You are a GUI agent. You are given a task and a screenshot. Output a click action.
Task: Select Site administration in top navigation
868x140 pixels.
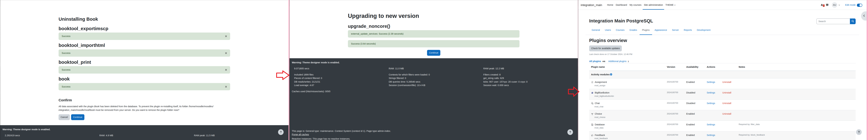point(653,5)
